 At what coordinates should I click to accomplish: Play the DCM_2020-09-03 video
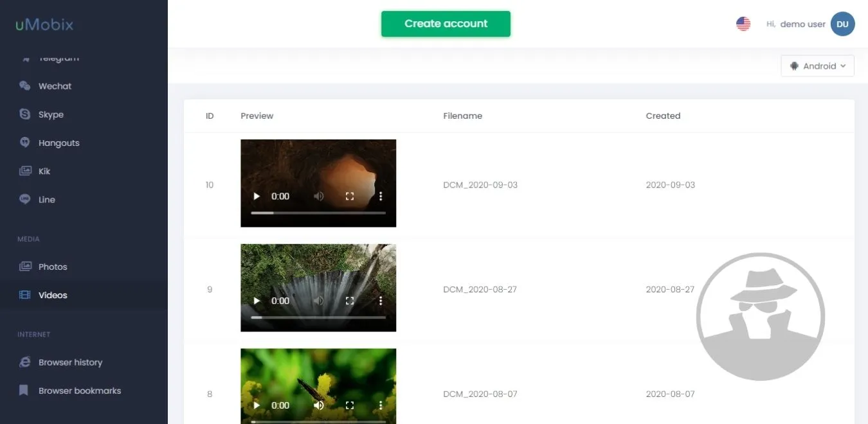[x=257, y=197]
